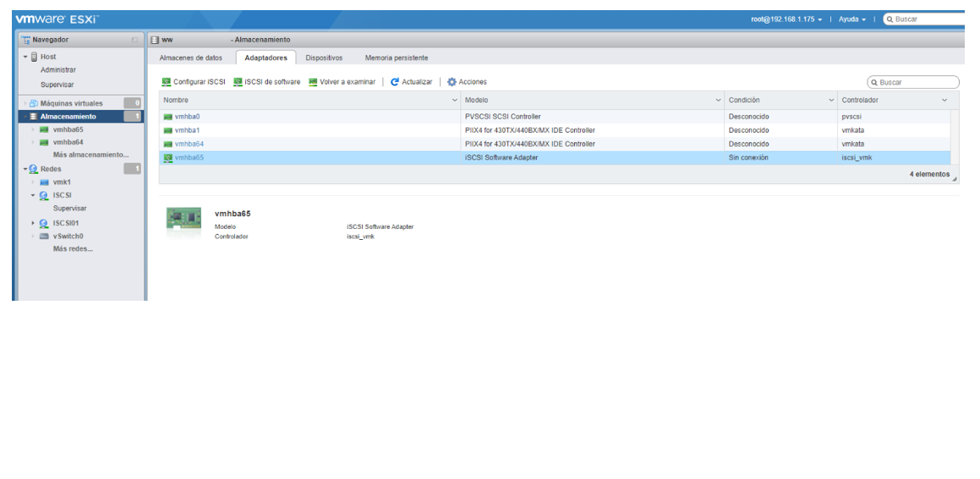Click Máquinas virtuales count badge 0
Image resolution: width=980 pixels, height=479 pixels.
click(133, 104)
